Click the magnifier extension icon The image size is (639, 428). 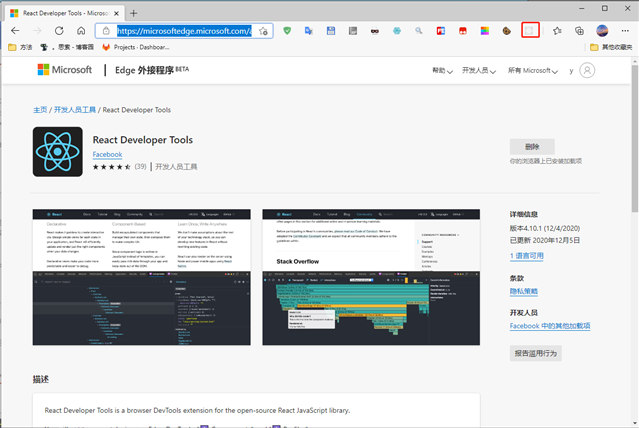point(419,31)
